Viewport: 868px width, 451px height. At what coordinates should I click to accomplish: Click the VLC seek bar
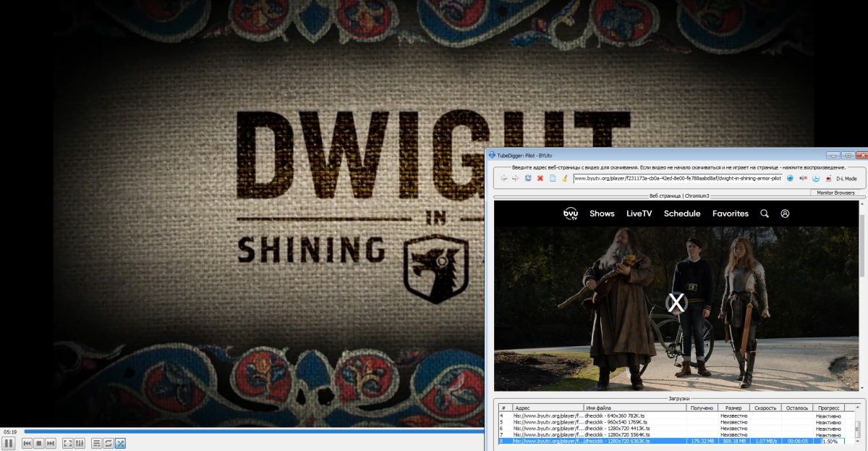pos(253,431)
